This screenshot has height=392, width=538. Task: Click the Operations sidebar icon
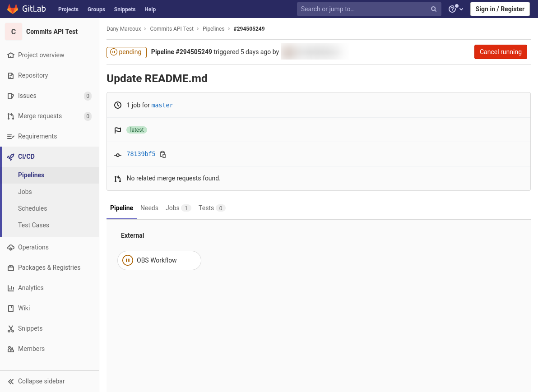[10, 247]
